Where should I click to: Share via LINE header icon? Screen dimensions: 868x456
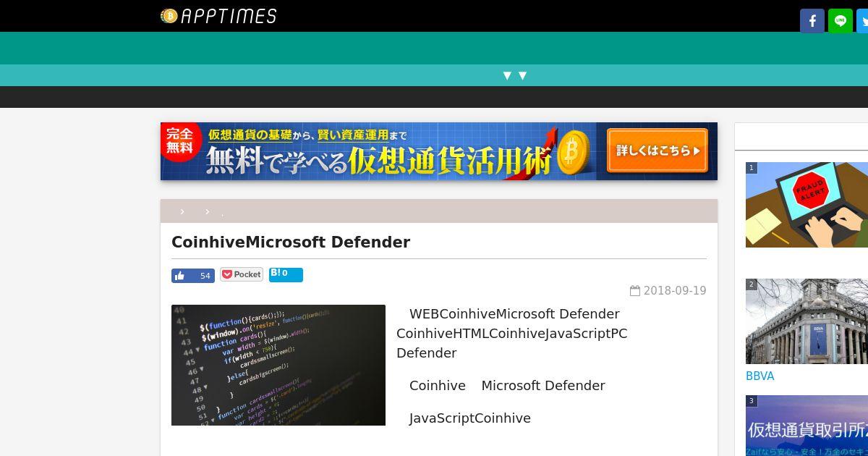(x=841, y=21)
